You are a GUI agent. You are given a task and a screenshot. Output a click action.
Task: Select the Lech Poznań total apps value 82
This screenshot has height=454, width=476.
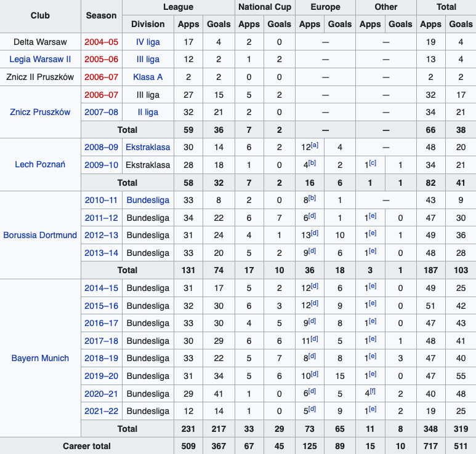(430, 183)
